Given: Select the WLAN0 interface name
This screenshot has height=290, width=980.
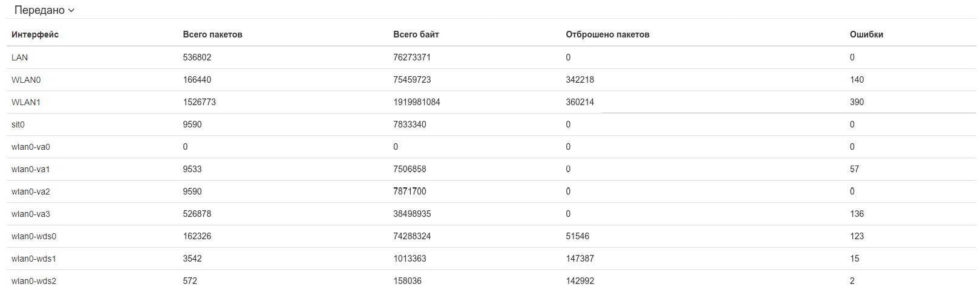Looking at the screenshot, I should pyautogui.click(x=26, y=80).
